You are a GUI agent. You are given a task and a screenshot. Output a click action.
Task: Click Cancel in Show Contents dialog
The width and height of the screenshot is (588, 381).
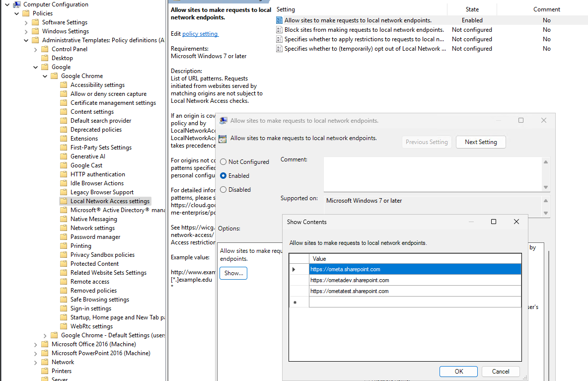pos(501,371)
